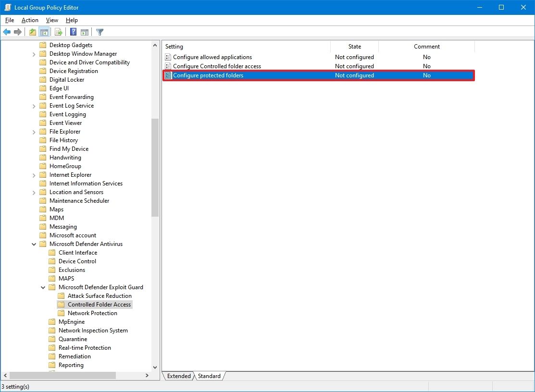This screenshot has width=535, height=392.
Task: Select the Up One Level folder icon
Action: (32, 32)
